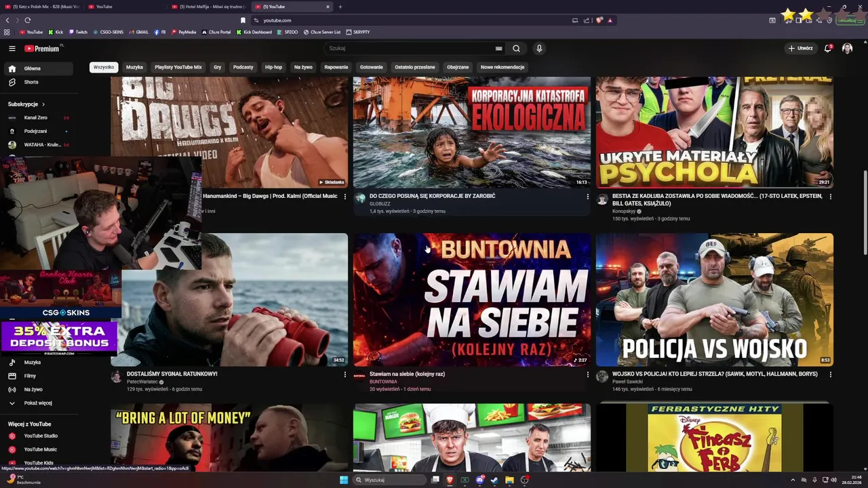This screenshot has height=488, width=868.
Task: Open the Korporacyjna Katastrofa Ekologiczna thumbnail
Action: coord(472,132)
